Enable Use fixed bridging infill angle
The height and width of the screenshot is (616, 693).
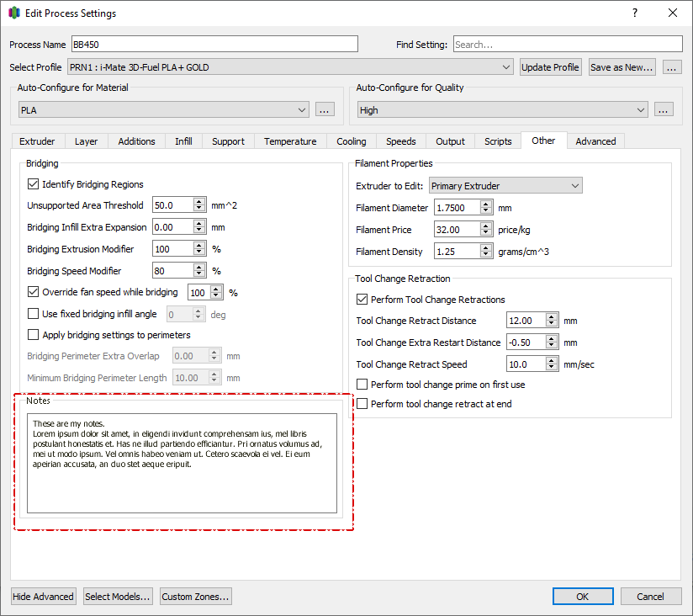click(x=33, y=314)
